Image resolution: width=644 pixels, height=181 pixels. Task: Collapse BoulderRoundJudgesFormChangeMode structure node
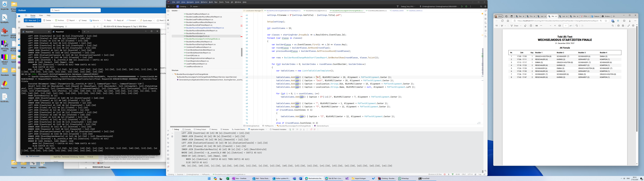click(172, 74)
